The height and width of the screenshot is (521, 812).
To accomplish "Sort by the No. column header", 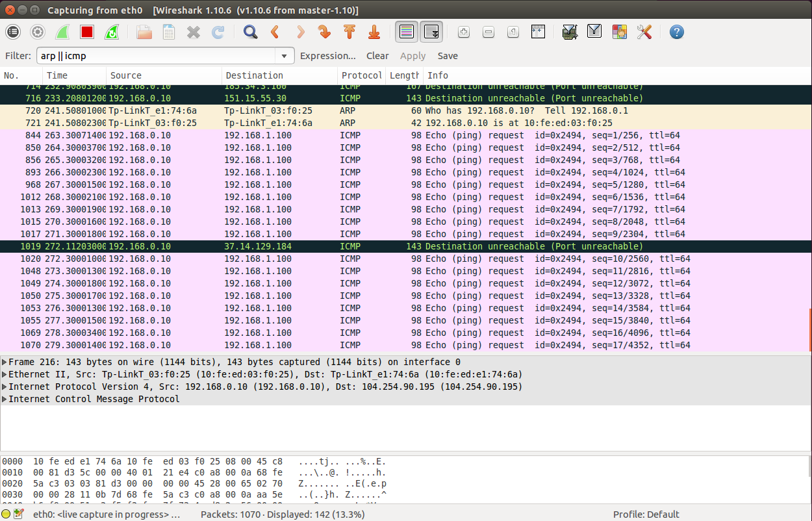I will pos(21,75).
